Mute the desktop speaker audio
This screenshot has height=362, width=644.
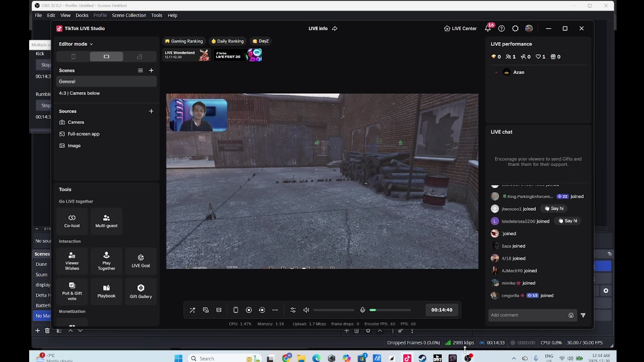pyautogui.click(x=306, y=310)
